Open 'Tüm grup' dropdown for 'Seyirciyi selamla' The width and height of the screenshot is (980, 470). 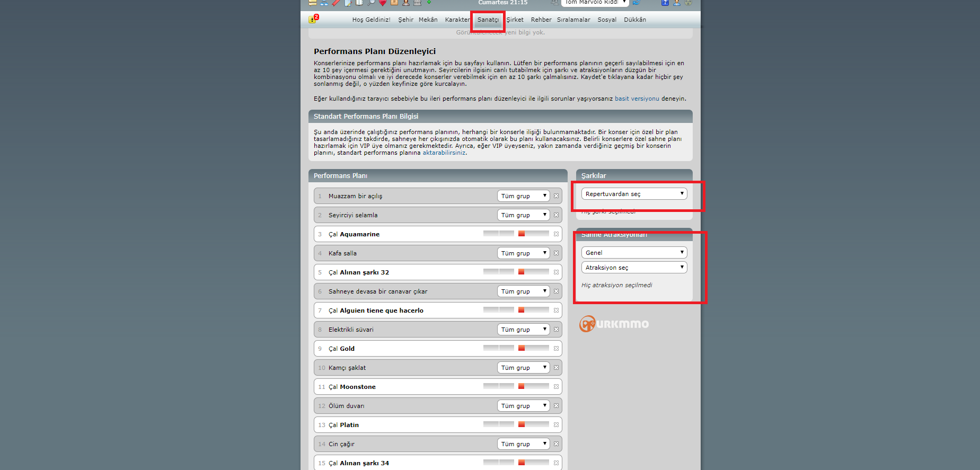(523, 215)
